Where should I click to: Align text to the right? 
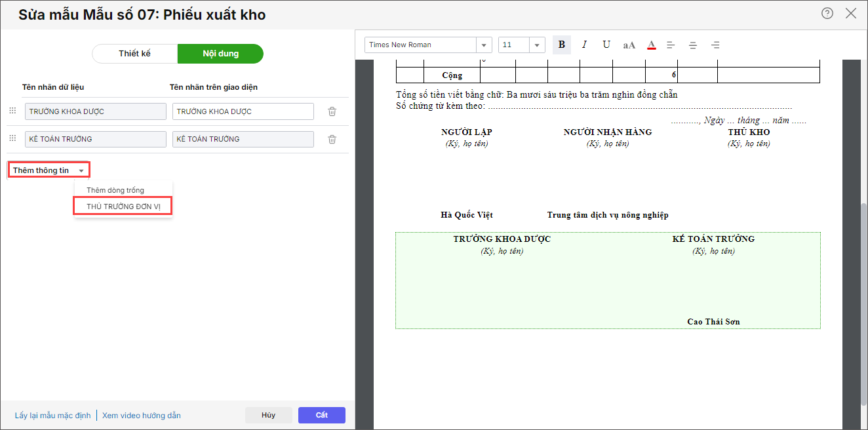(715, 45)
